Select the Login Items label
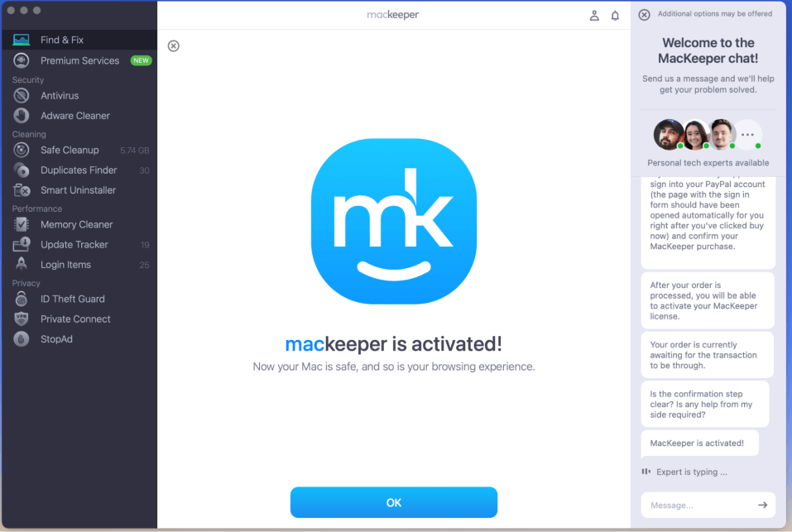This screenshot has width=792, height=532. tap(65, 265)
